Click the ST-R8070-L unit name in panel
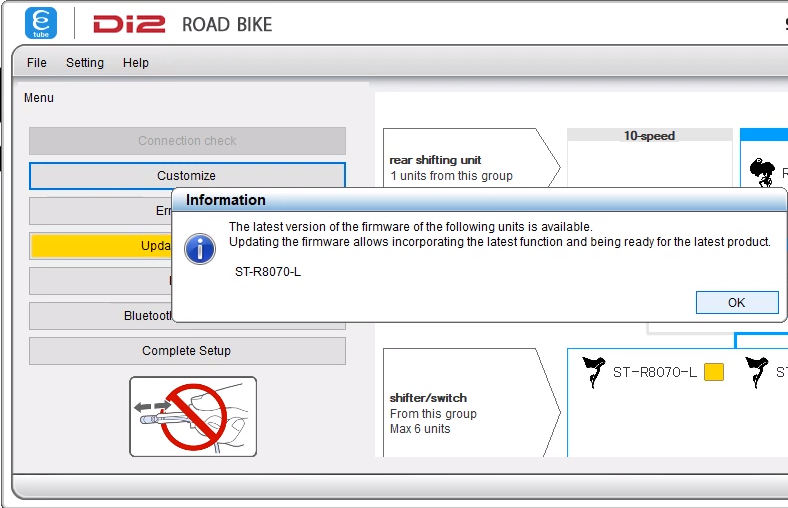Image resolution: width=788 pixels, height=508 pixels. (655, 372)
